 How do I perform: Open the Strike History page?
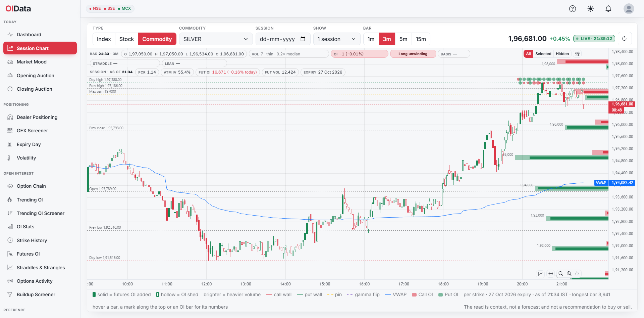pos(40,240)
